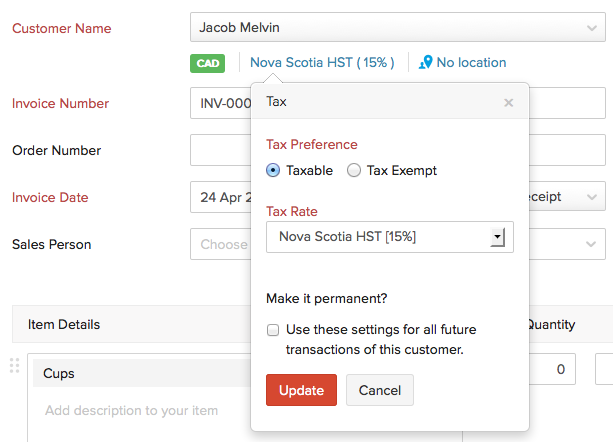Click the No location link
613x442 pixels.
(471, 62)
